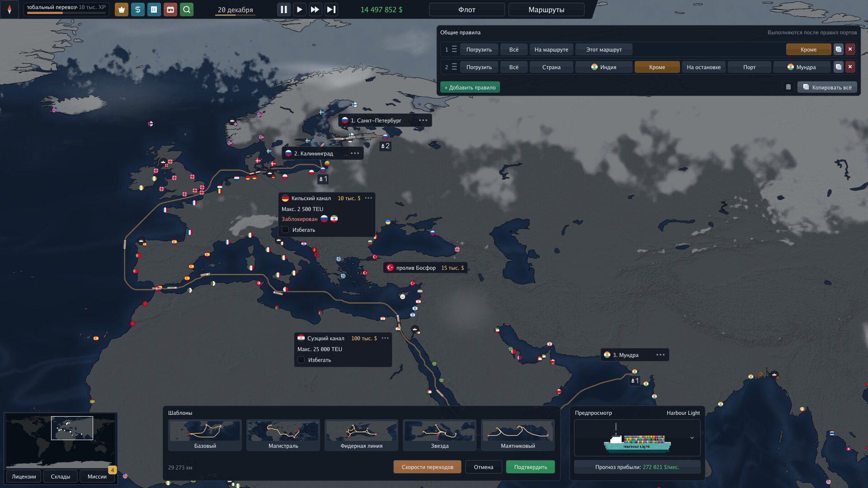
Task: Open the Маршруты tab
Action: coord(546,9)
